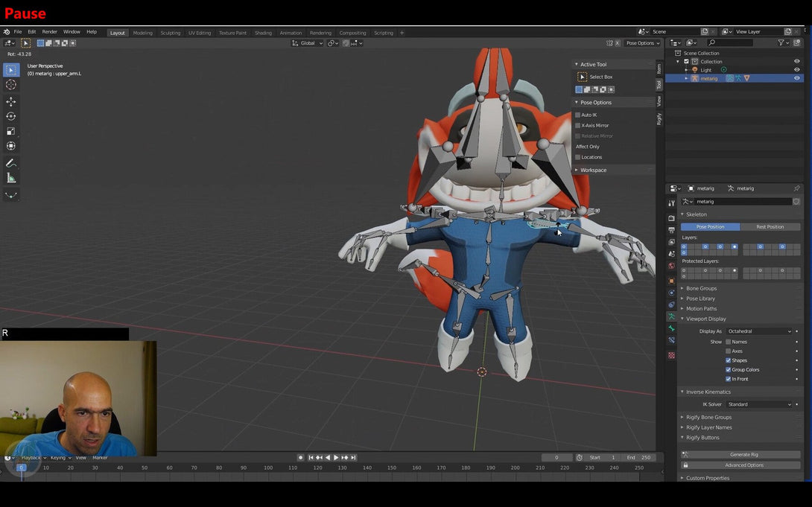Click the Blender logo icon
812x507 pixels.
point(6,32)
